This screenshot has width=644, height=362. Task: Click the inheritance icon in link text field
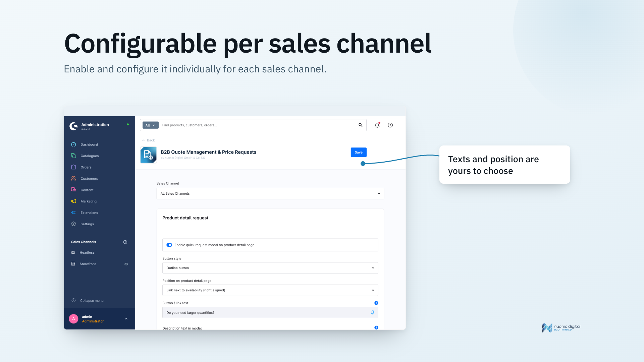(x=372, y=313)
